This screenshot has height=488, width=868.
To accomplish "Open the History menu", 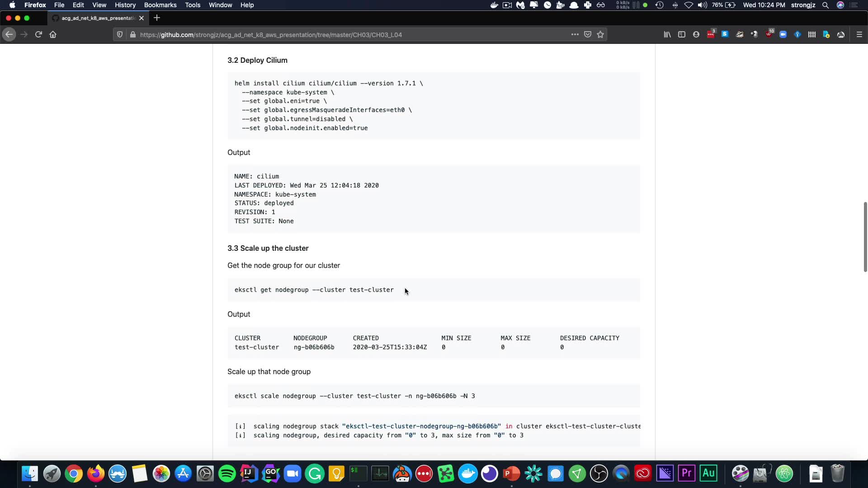I will [x=125, y=5].
